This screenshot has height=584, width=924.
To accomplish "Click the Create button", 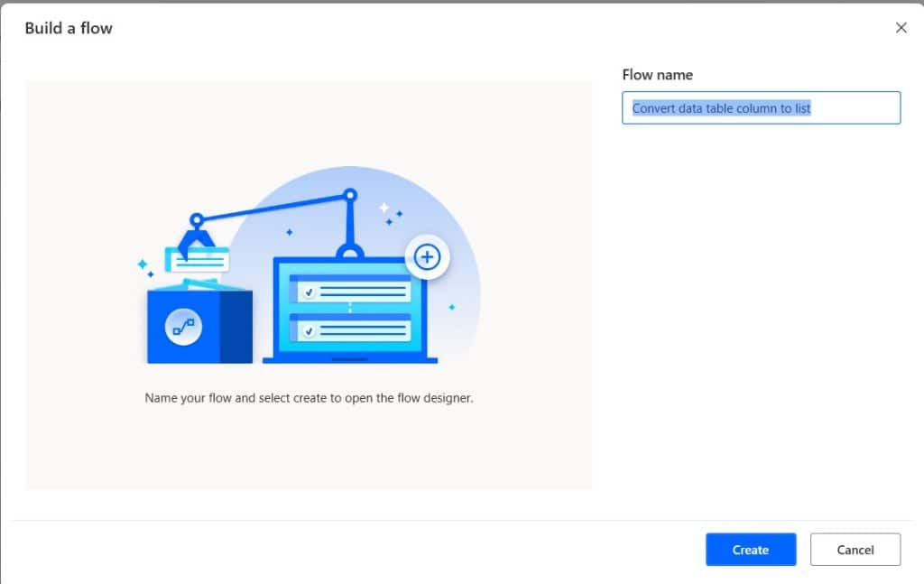I will tap(751, 549).
